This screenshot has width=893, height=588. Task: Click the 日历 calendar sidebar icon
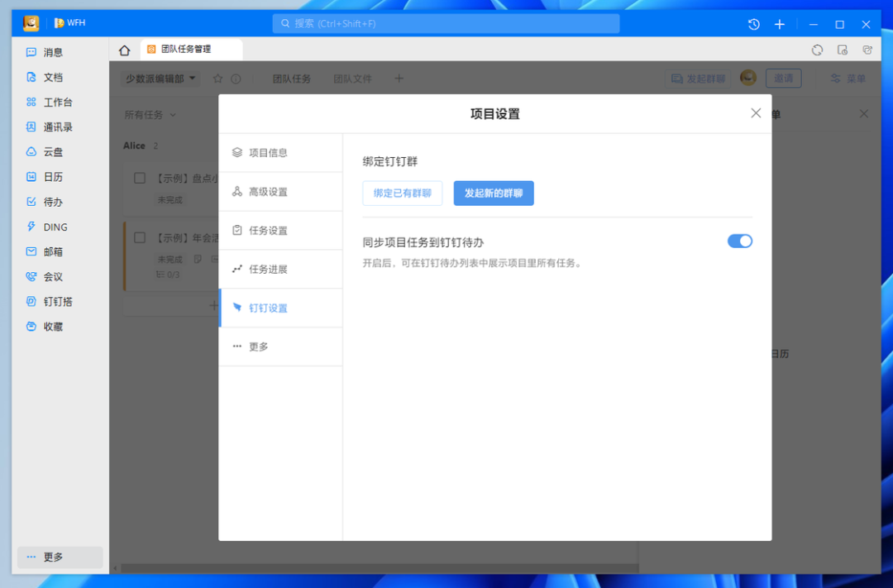(x=31, y=177)
